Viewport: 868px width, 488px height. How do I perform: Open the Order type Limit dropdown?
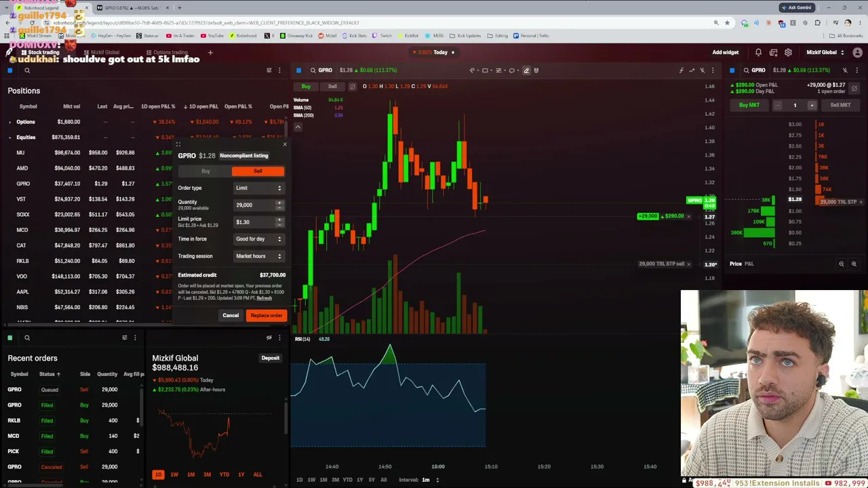click(258, 188)
